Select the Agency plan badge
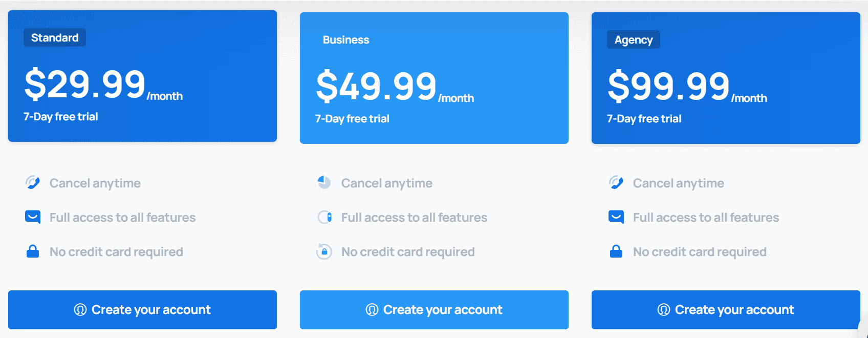 pyautogui.click(x=633, y=39)
